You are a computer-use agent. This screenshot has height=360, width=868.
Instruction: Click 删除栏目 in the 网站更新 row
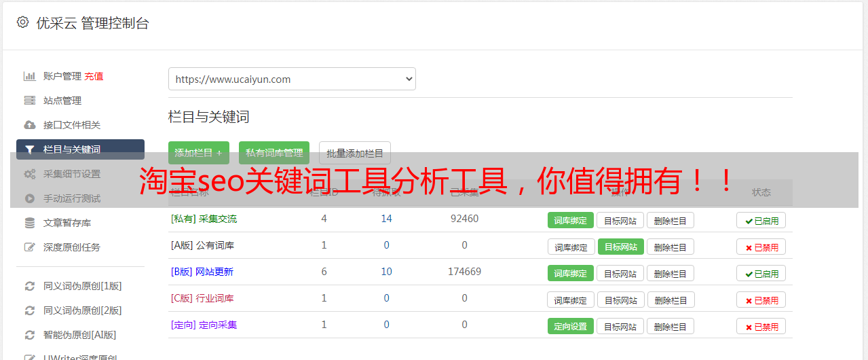coord(671,273)
